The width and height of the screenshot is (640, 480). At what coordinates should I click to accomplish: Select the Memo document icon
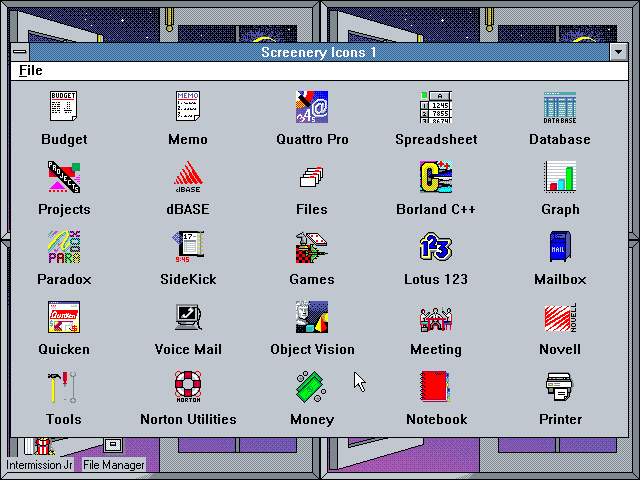[188, 107]
